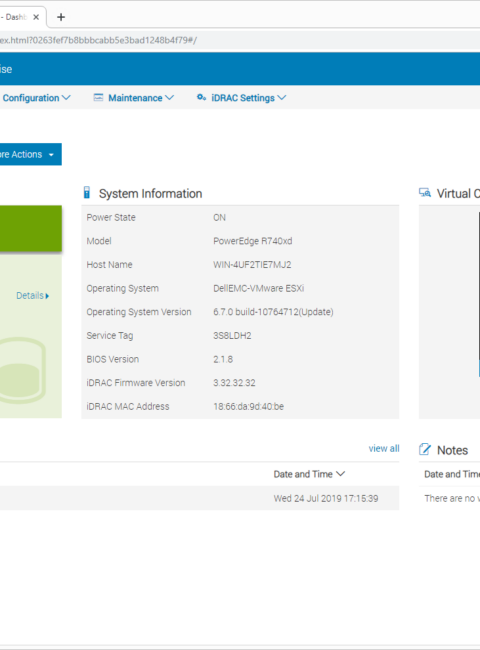Expand the Configuration chevron
Screen dimensions: 480x650
(x=66, y=98)
